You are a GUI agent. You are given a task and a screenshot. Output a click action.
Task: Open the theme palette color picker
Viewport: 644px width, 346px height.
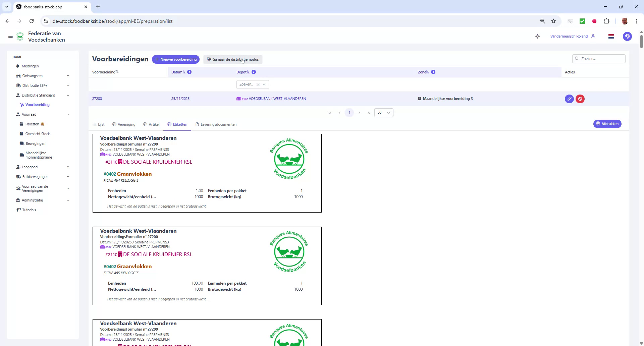[x=627, y=36]
